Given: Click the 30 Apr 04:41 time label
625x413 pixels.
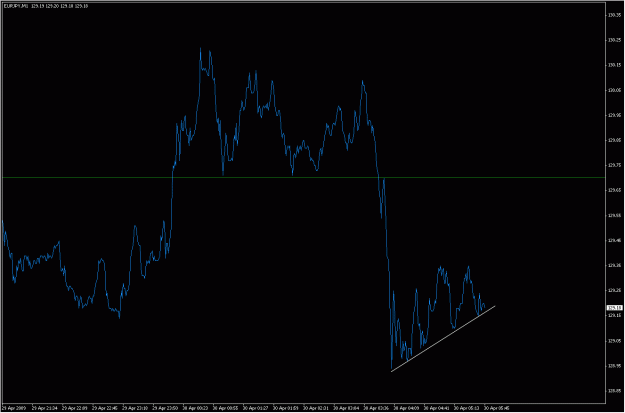Looking at the screenshot, I should click(436, 409).
